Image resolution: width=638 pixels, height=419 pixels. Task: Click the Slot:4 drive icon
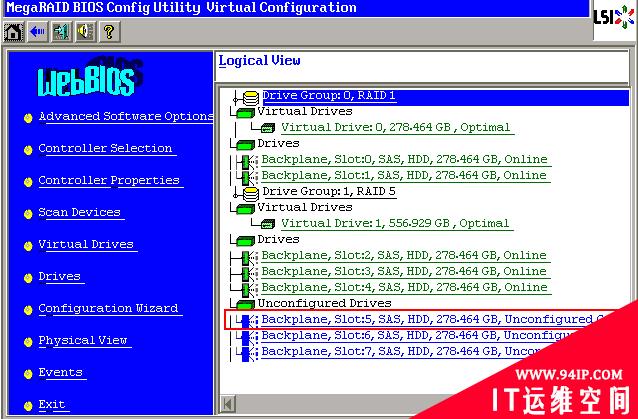coord(247,290)
